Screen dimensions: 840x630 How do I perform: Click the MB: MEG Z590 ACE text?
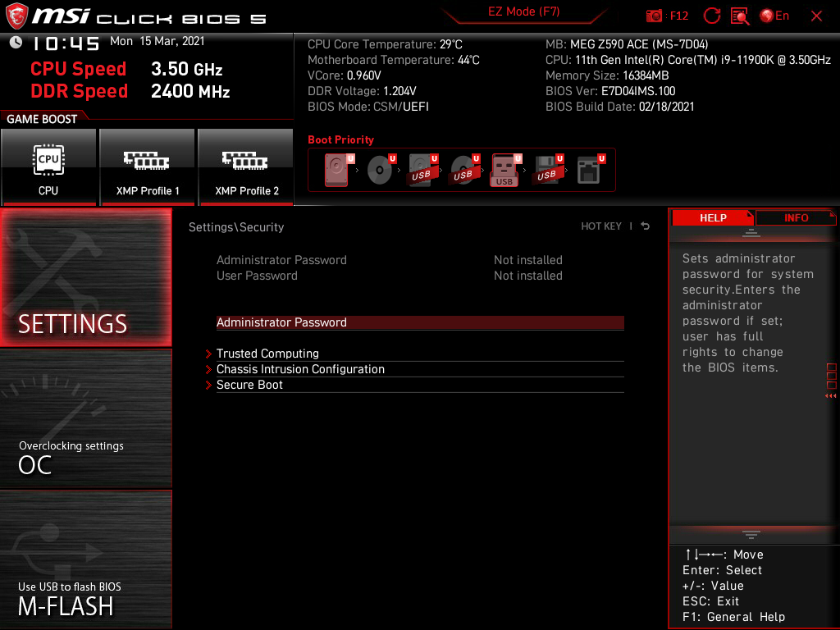(627, 44)
